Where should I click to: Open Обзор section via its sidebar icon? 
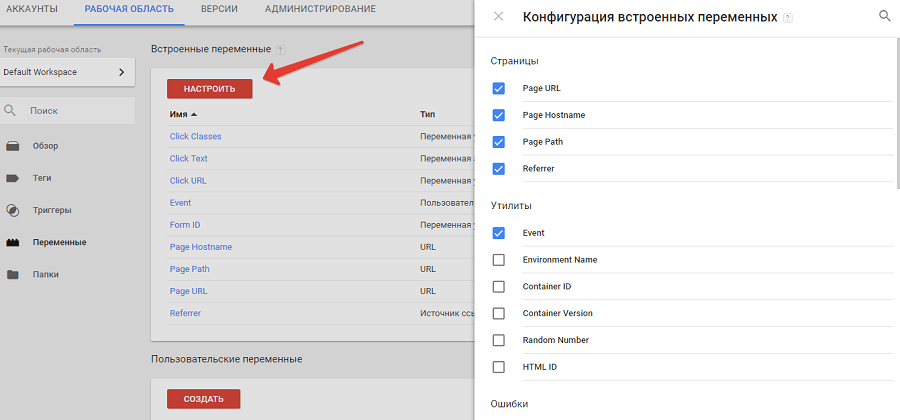tap(13, 146)
